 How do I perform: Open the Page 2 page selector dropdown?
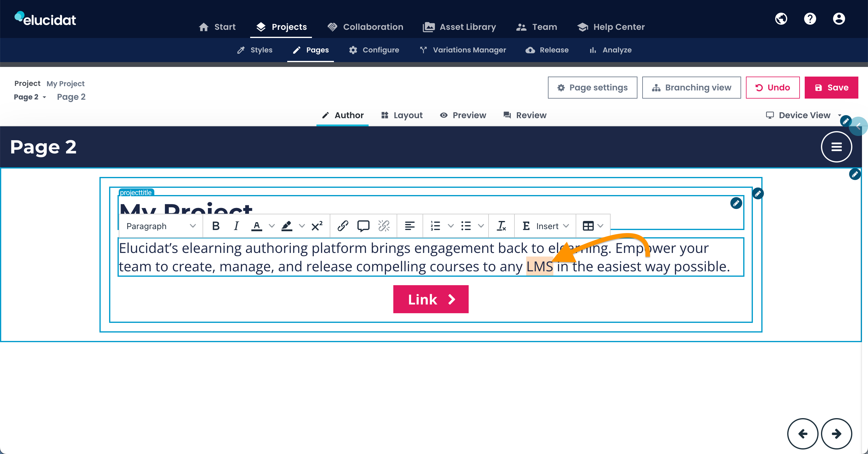[x=30, y=97]
